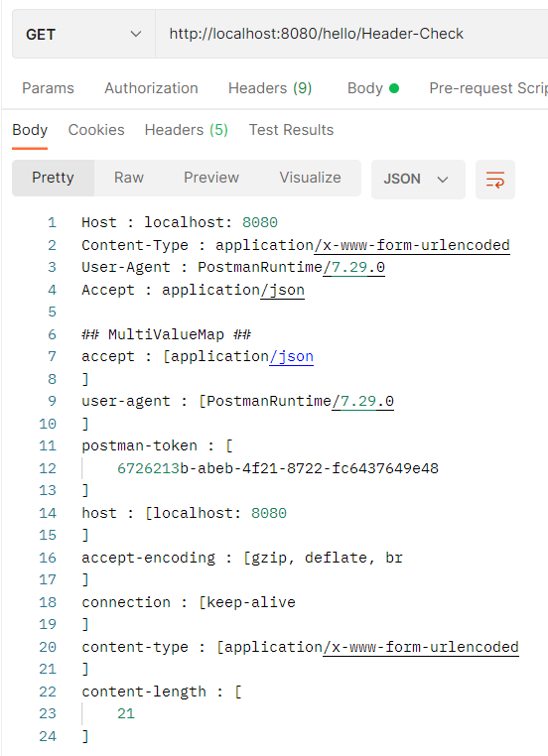This screenshot has height=756, width=548.
Task: Toggle the wrap lines icon button
Action: 495,180
